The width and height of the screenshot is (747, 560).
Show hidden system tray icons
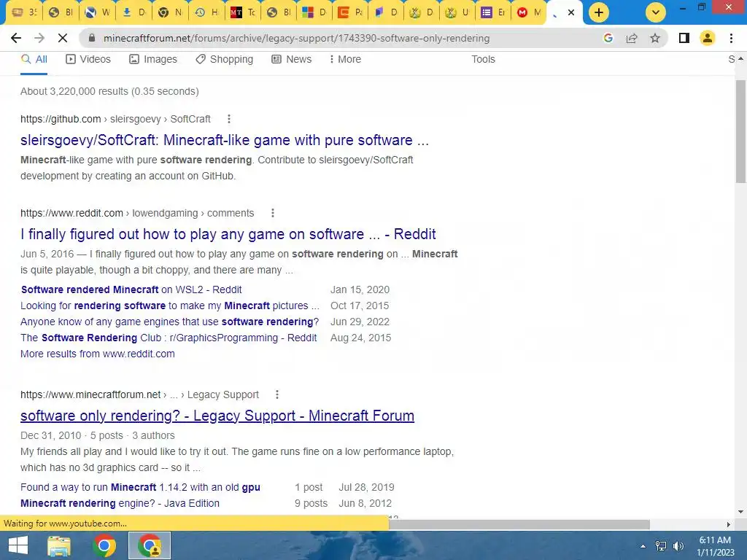[x=643, y=546]
